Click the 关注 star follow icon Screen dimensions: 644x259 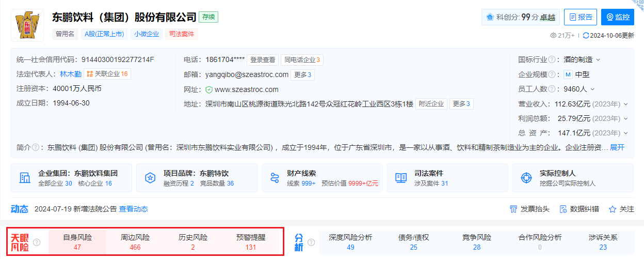pos(613,209)
